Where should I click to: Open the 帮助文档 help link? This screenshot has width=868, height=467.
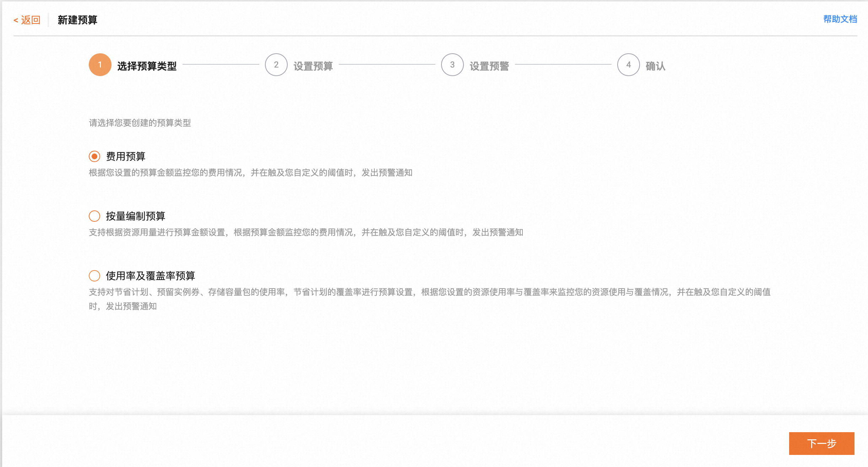[x=840, y=19]
